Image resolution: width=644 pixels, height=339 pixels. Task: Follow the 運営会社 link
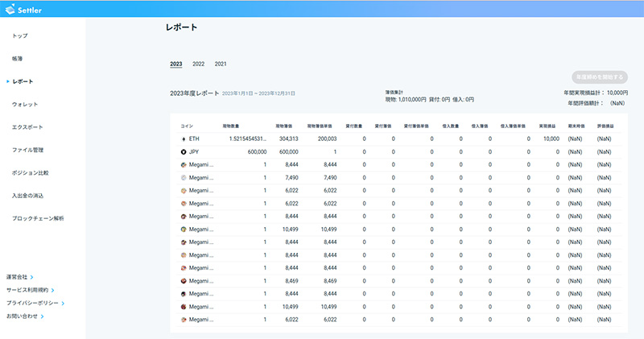[x=19, y=277]
